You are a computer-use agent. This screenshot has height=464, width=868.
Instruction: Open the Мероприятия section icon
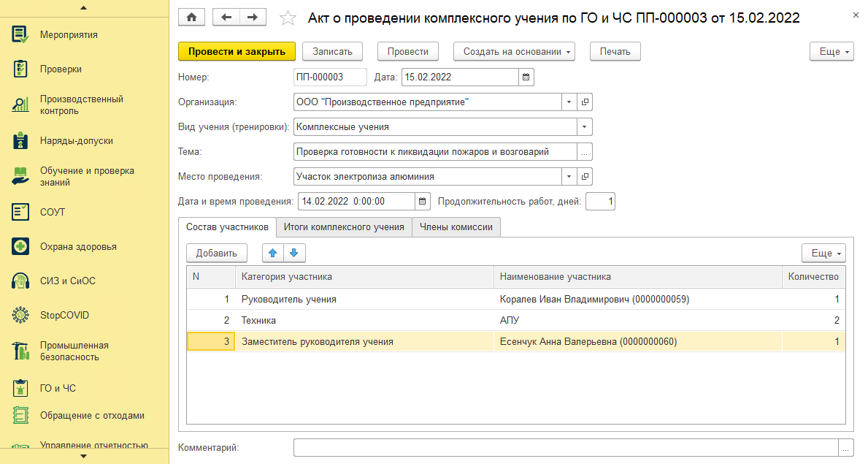20,34
